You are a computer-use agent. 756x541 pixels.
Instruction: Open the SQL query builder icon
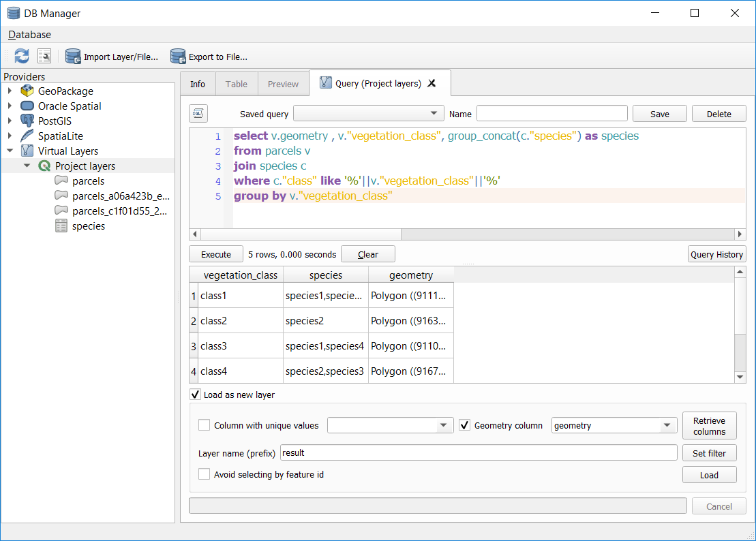[x=197, y=113]
